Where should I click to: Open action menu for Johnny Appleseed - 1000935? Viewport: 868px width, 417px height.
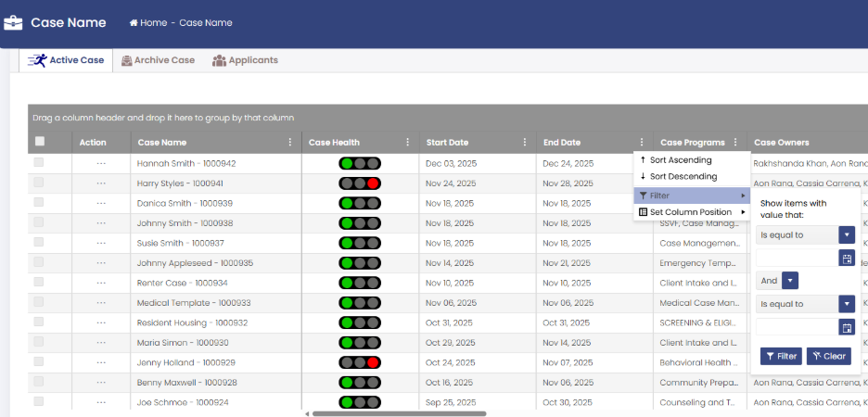[101, 262]
